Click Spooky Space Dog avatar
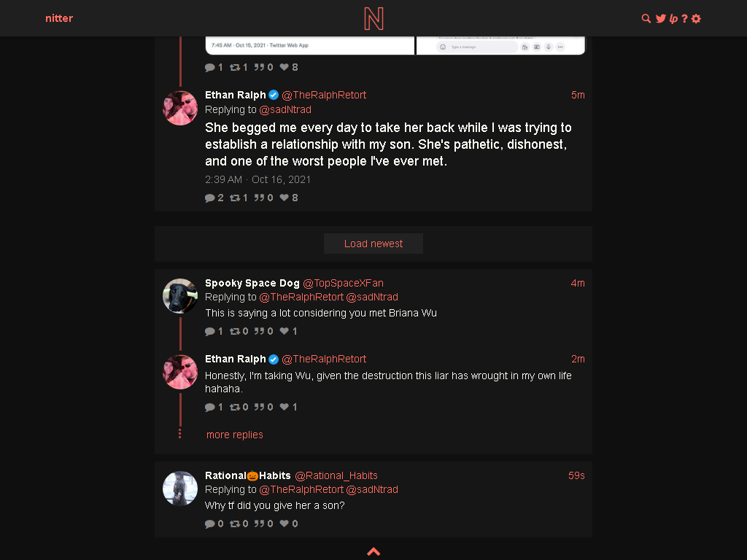Screen dimensions: 747x560 click(x=180, y=296)
